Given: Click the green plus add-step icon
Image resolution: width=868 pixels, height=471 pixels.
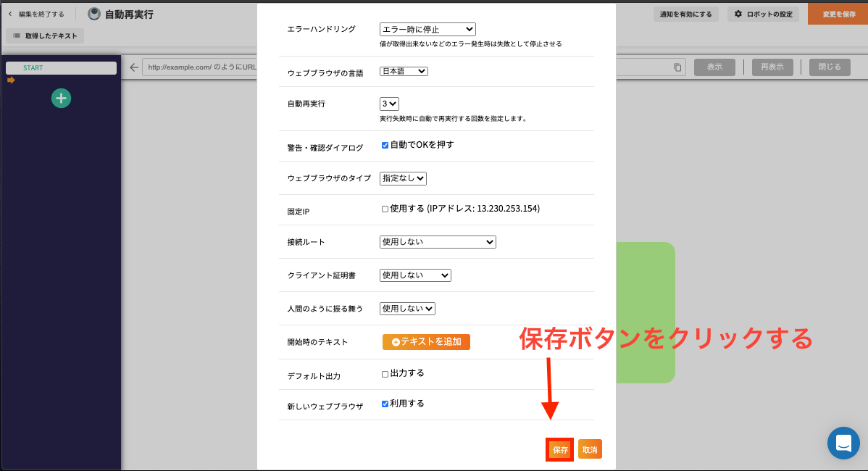Looking at the screenshot, I should [61, 99].
